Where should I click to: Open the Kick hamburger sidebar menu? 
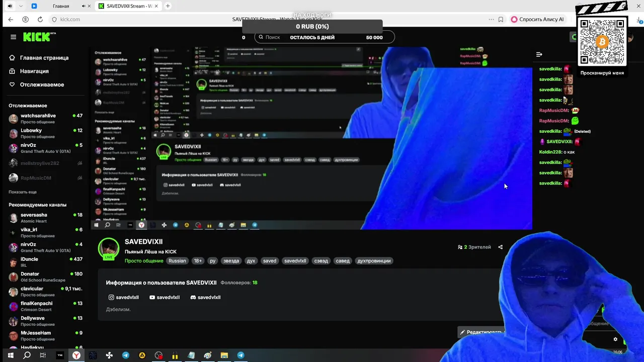(x=13, y=37)
